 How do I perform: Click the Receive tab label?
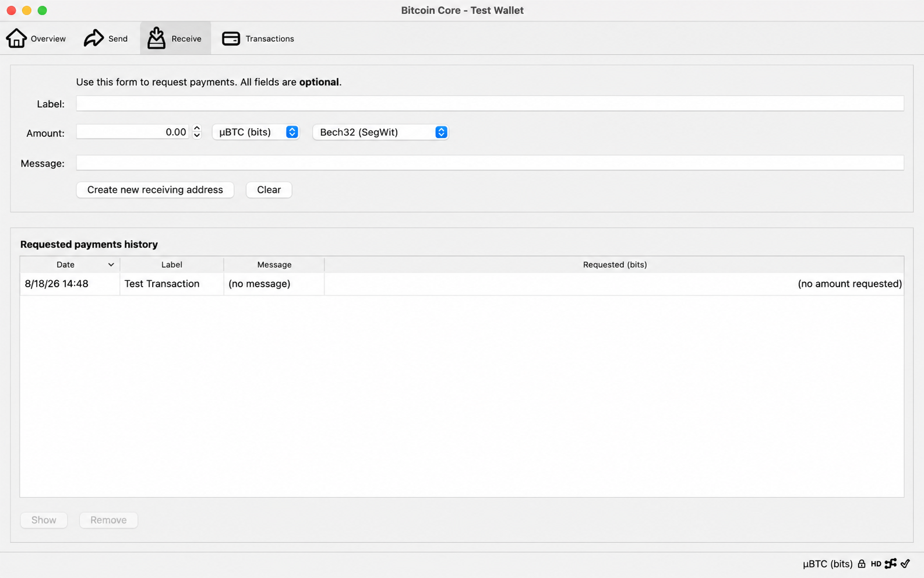[186, 38]
